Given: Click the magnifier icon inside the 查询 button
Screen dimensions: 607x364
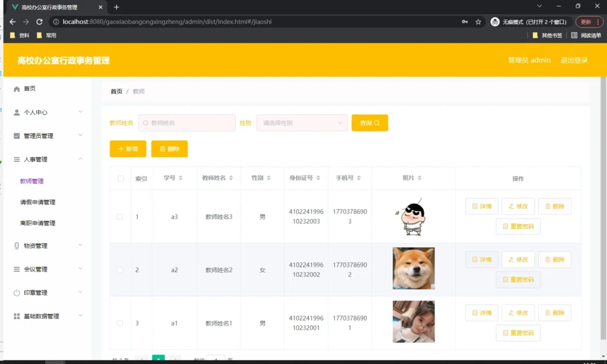Looking at the screenshot, I should (378, 122).
